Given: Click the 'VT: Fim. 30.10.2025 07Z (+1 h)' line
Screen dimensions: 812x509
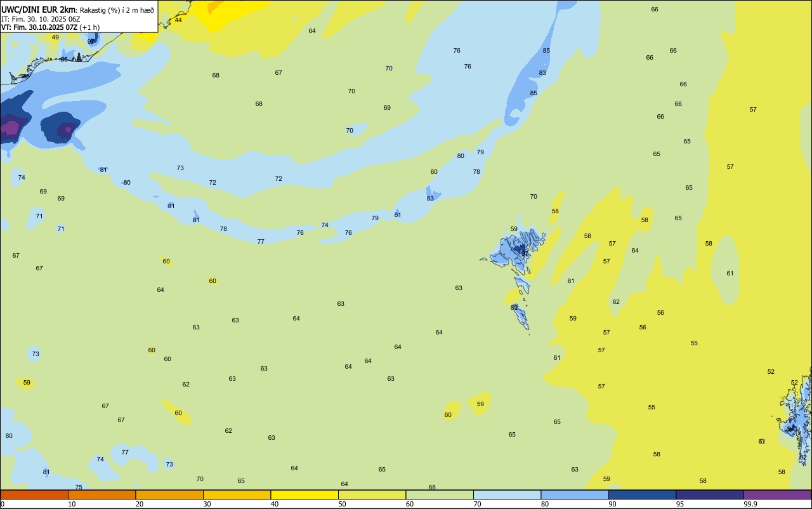Looking at the screenshot, I should coord(50,27).
